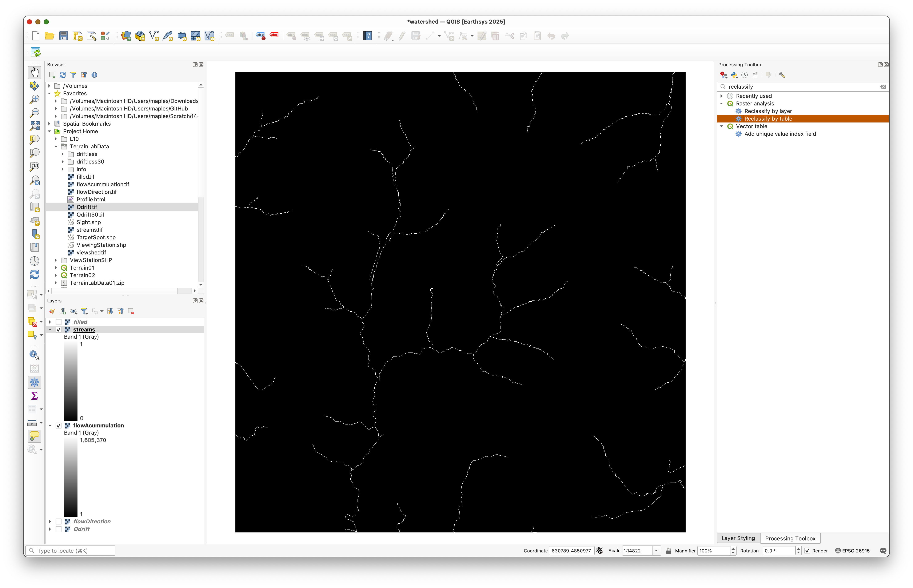The height and width of the screenshot is (588, 913).
Task: Collapse the TerrainLabData folder
Action: click(56, 147)
